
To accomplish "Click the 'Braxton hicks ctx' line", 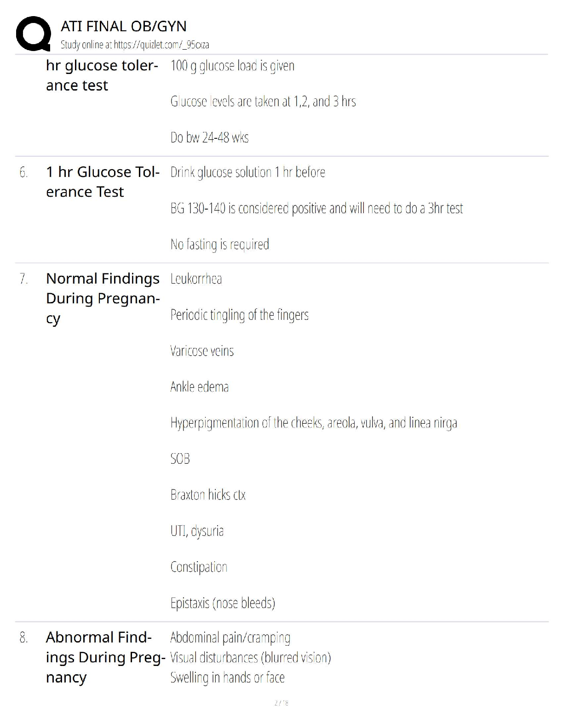I will coord(208,495).
